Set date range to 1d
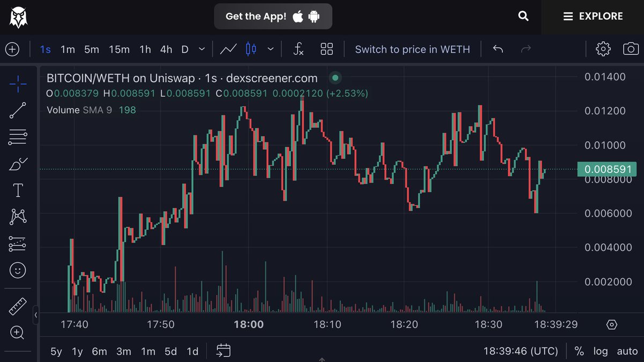This screenshot has height=362, width=644. click(x=192, y=351)
